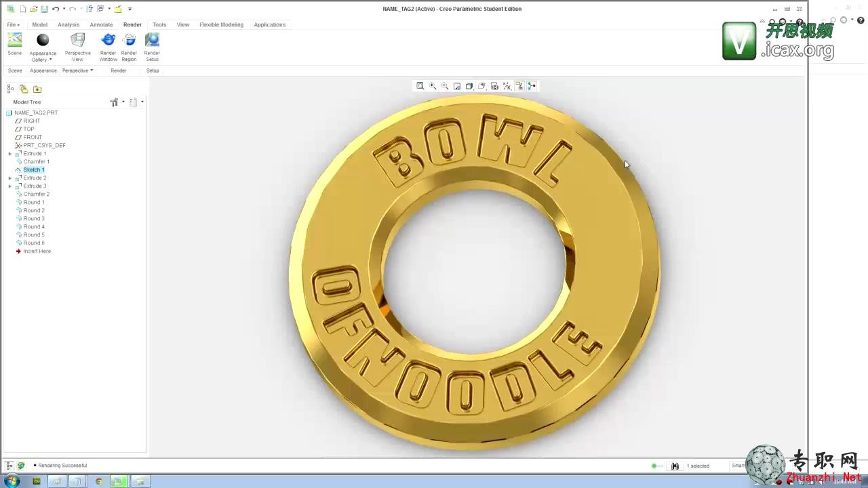The width and height of the screenshot is (868, 488).
Task: Repaint the graphics window
Action: click(457, 86)
